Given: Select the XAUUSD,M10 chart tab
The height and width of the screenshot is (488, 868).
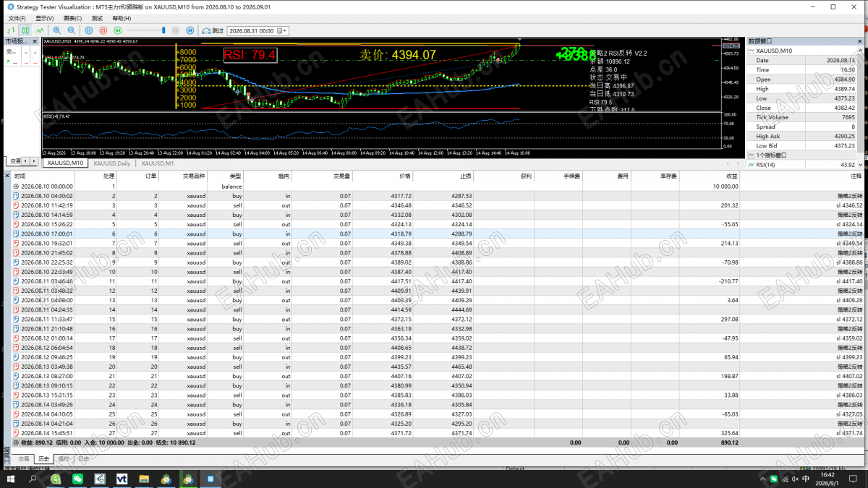Looking at the screenshot, I should coord(64,163).
